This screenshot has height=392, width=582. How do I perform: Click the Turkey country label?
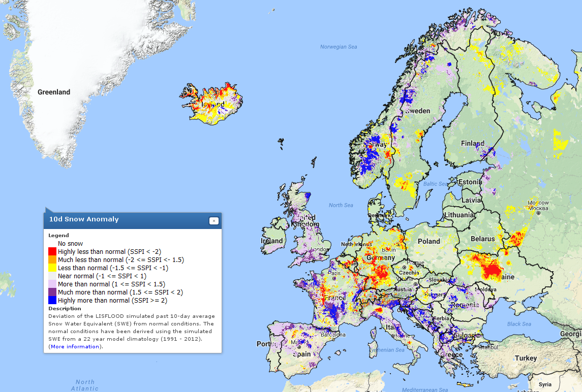click(x=525, y=358)
